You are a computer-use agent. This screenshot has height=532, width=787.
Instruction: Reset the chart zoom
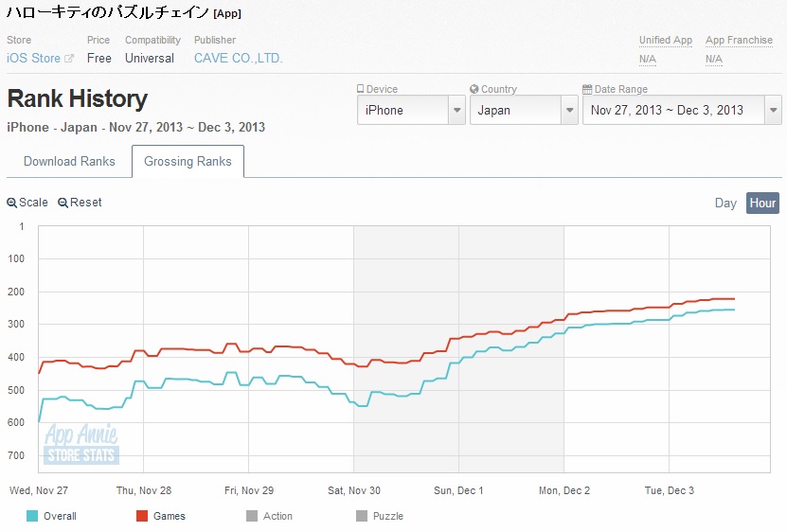(80, 203)
